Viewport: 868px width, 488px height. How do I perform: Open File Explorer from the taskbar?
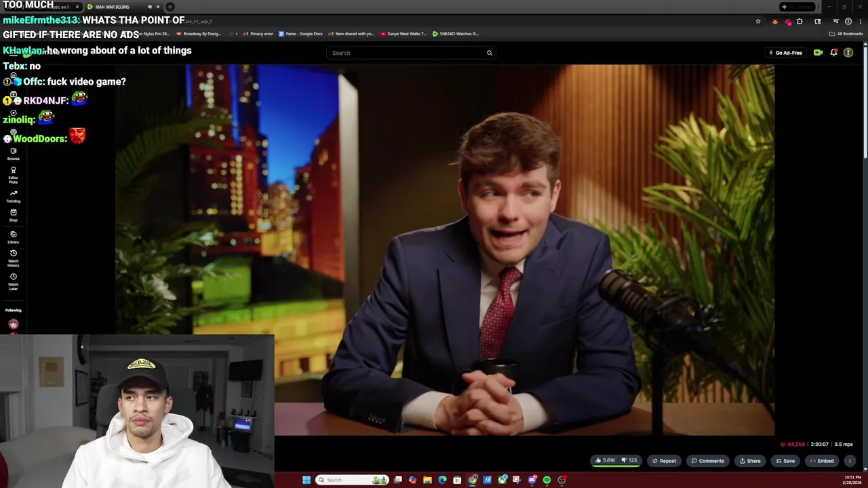tap(427, 480)
